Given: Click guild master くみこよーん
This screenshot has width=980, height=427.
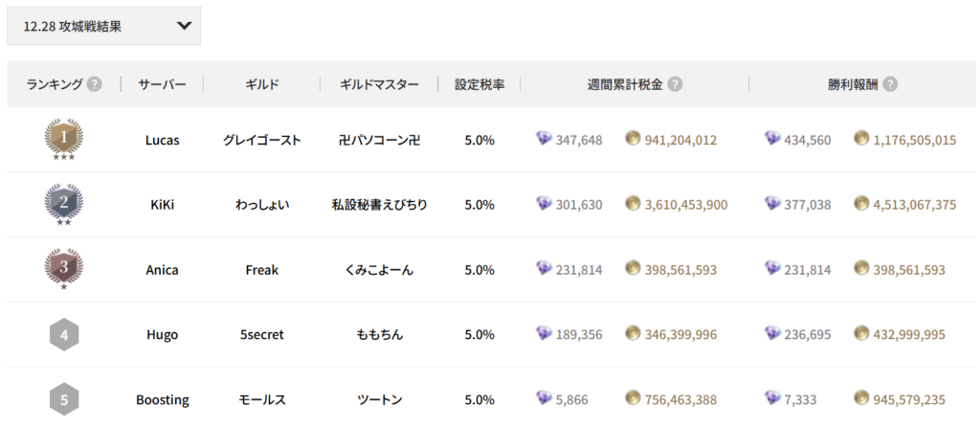Looking at the screenshot, I should point(379,270).
